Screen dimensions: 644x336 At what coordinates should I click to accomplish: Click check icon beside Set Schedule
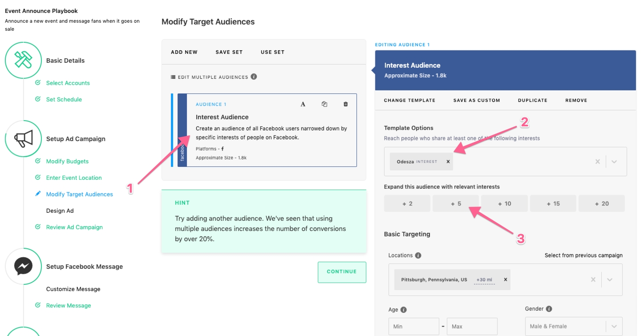click(x=38, y=99)
